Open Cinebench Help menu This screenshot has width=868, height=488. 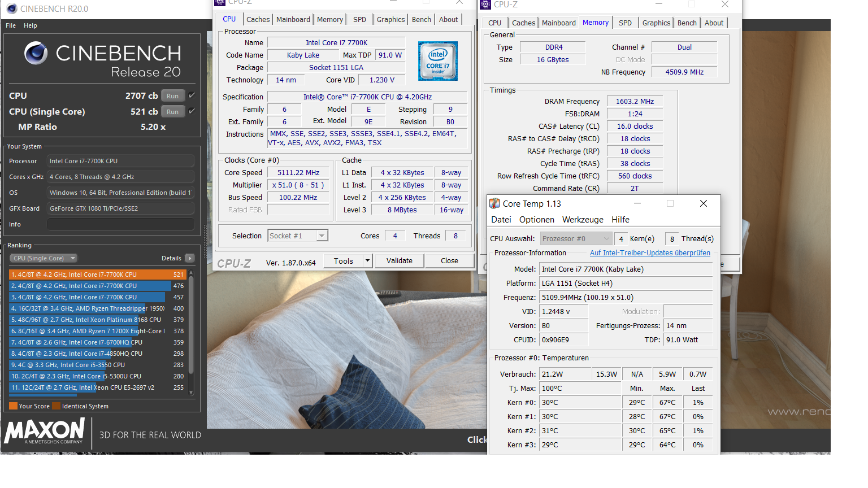tap(31, 25)
